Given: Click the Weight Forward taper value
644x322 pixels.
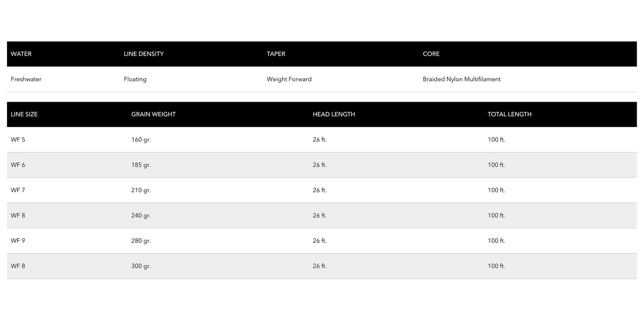Looking at the screenshot, I should point(289,79).
